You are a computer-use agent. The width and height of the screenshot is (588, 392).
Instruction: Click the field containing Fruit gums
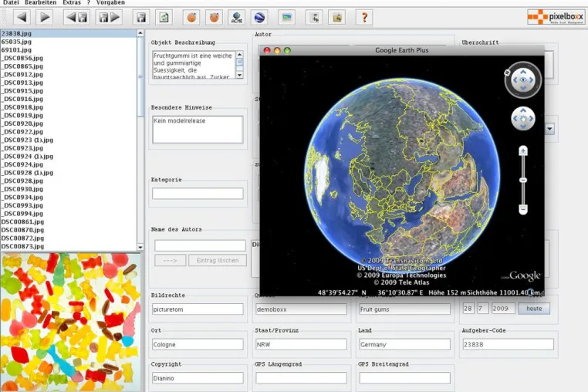coord(404,309)
